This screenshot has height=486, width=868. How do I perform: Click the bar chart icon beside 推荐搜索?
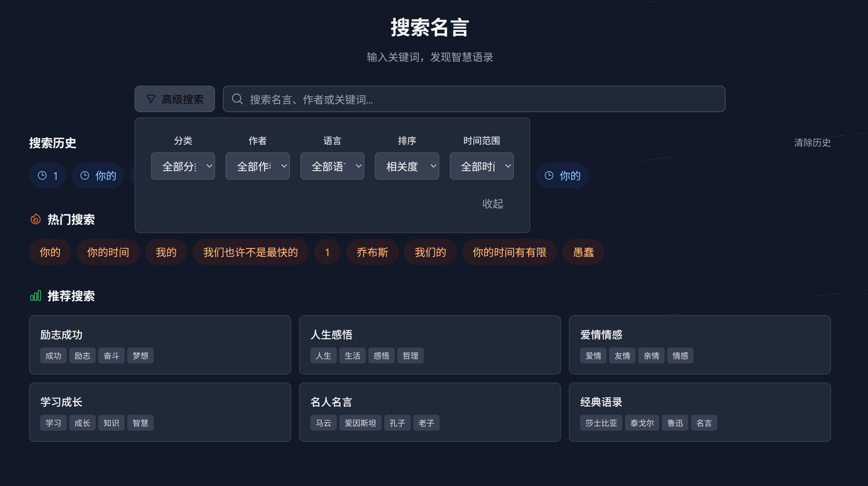click(x=35, y=296)
